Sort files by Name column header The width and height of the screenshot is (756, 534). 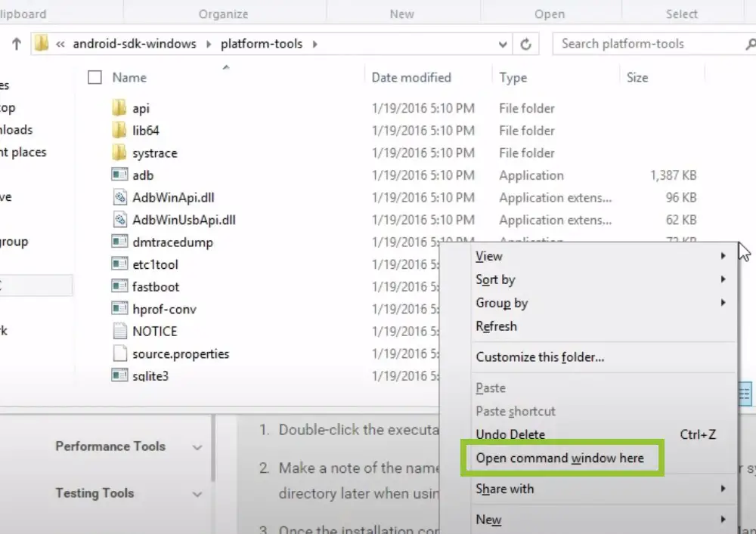[x=129, y=78]
